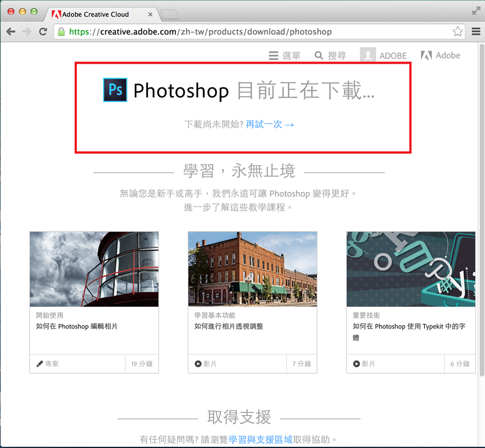
Task: Open the 學習與支援區域 link
Action: point(261,439)
